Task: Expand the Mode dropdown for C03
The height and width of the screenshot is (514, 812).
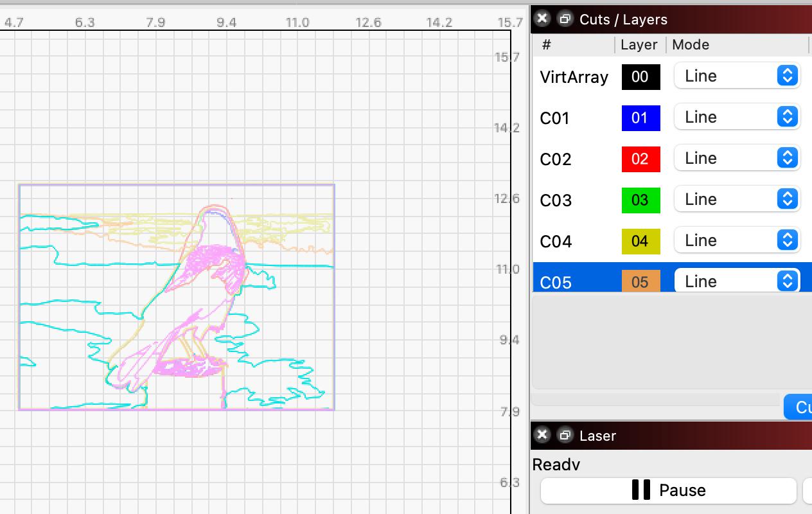Action: (x=736, y=199)
